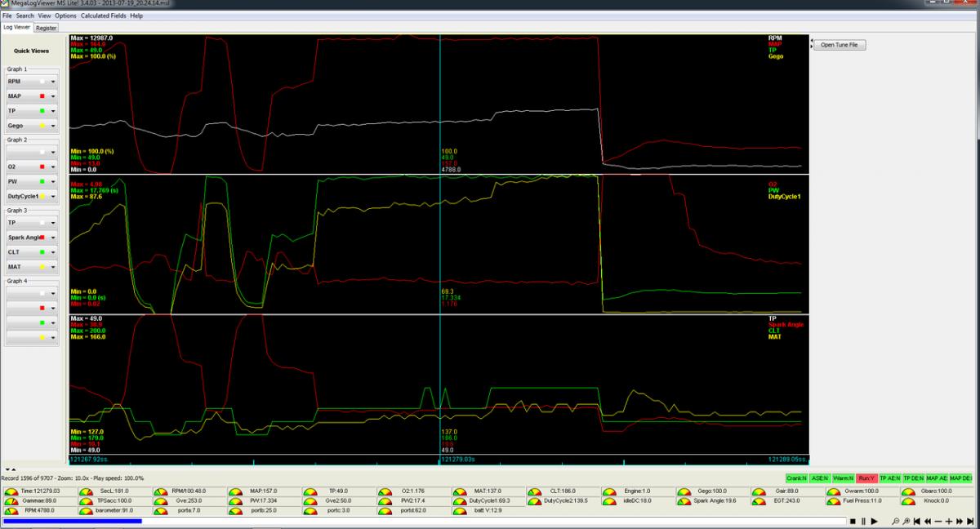
Task: Click the Open Tune File button
Action: click(839, 45)
